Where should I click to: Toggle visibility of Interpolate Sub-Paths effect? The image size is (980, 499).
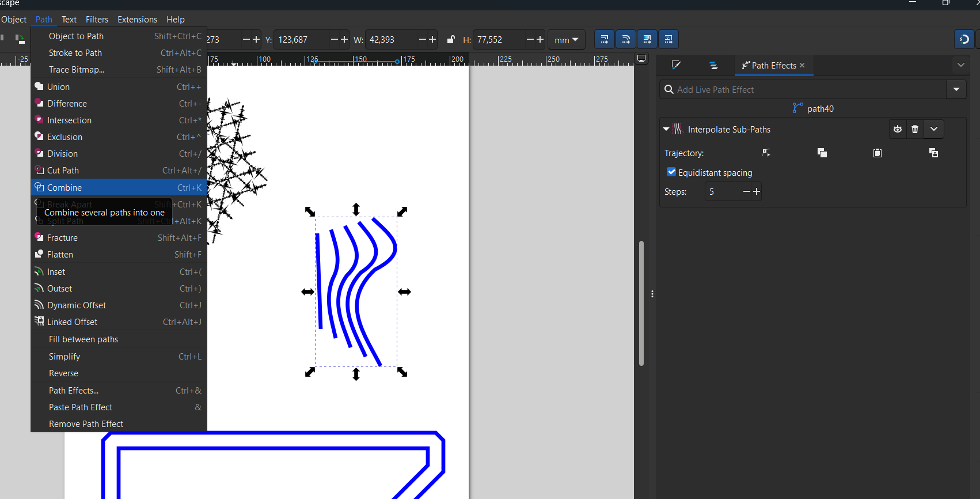[897, 129]
